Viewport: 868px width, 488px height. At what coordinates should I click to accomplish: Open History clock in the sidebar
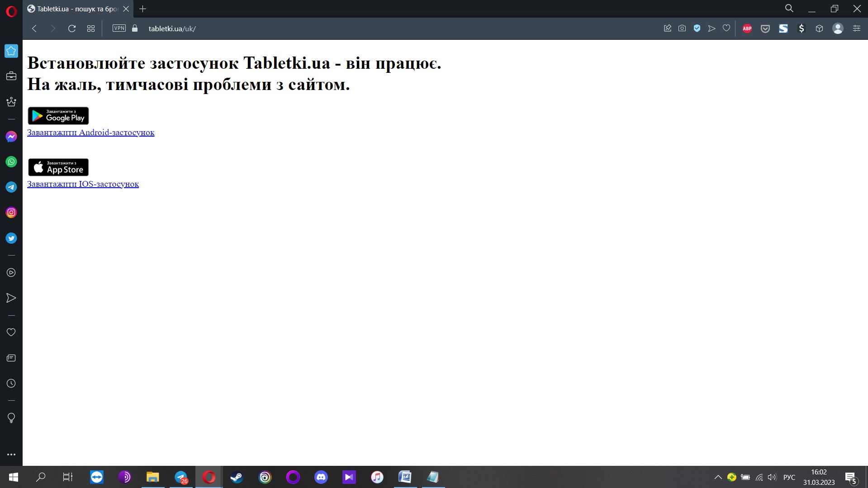click(11, 384)
